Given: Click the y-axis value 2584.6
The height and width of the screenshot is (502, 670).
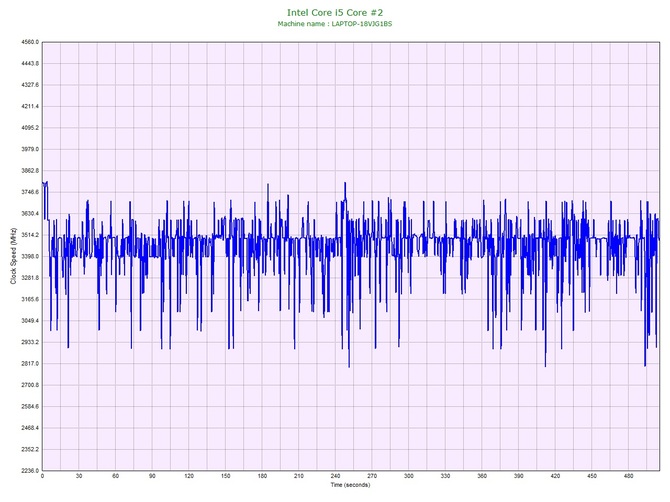Looking at the screenshot, I should tap(30, 406).
